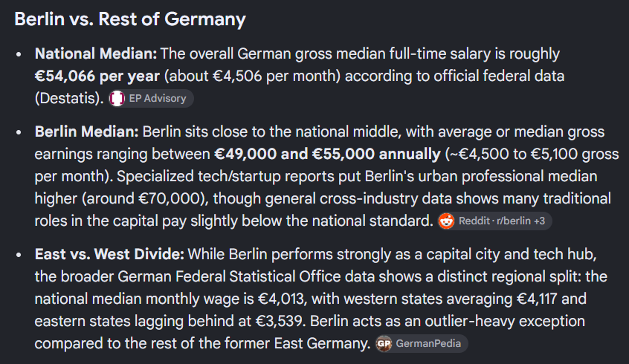The height and width of the screenshot is (364, 629).
Task: Expand the +3 additional sources indicator
Action: click(539, 221)
